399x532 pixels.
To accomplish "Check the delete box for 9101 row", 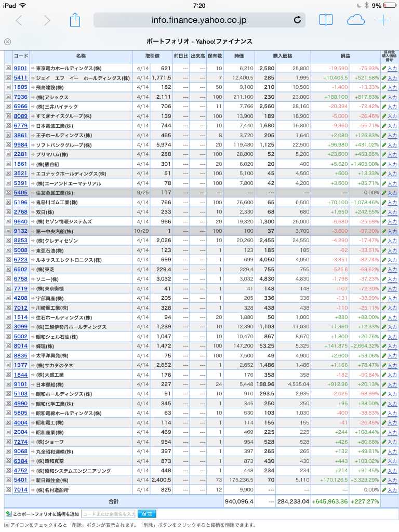I will coord(8,384).
